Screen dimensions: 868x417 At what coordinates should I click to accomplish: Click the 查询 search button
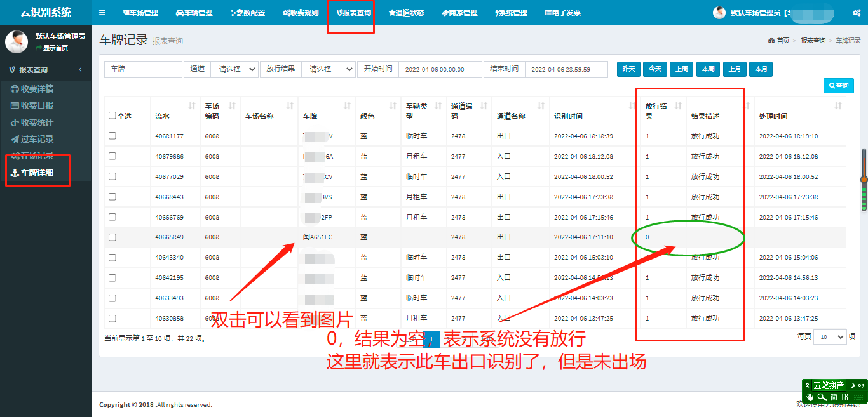click(x=839, y=86)
